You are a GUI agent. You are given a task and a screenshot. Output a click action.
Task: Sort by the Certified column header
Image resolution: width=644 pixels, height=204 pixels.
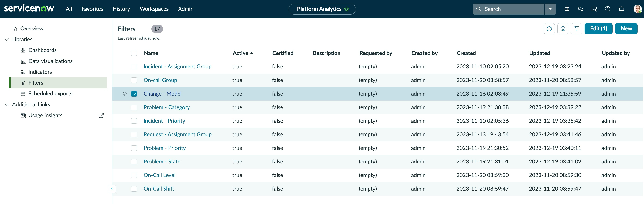tap(283, 53)
